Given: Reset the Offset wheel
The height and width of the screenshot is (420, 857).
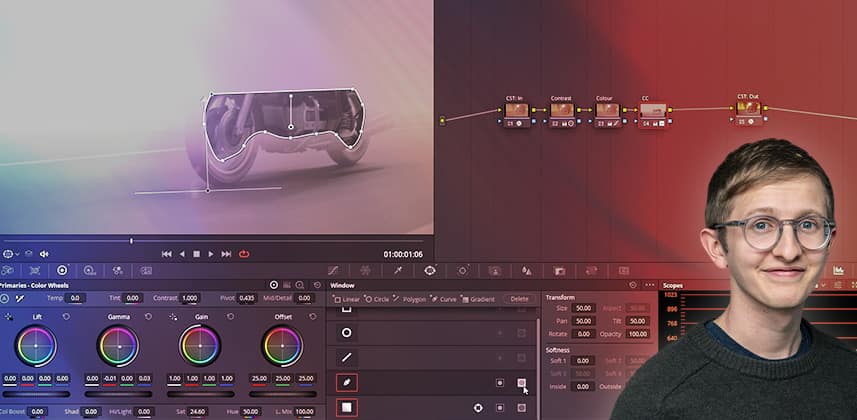Looking at the screenshot, I should click(x=313, y=317).
